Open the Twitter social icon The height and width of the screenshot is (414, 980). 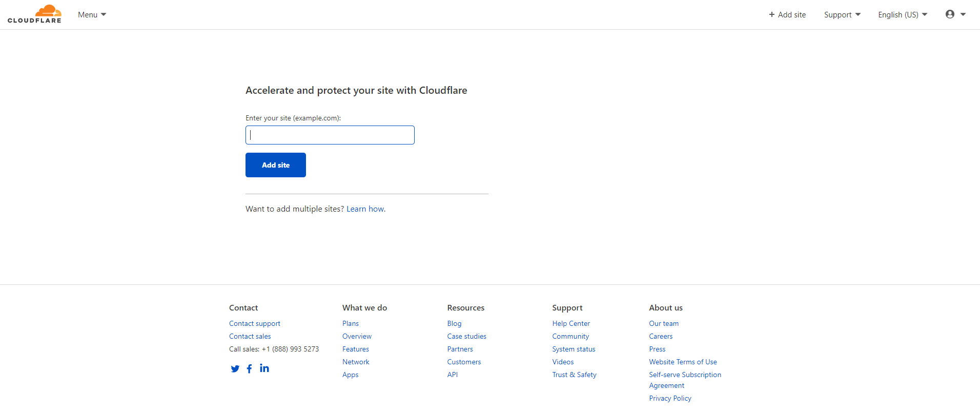[x=235, y=369]
